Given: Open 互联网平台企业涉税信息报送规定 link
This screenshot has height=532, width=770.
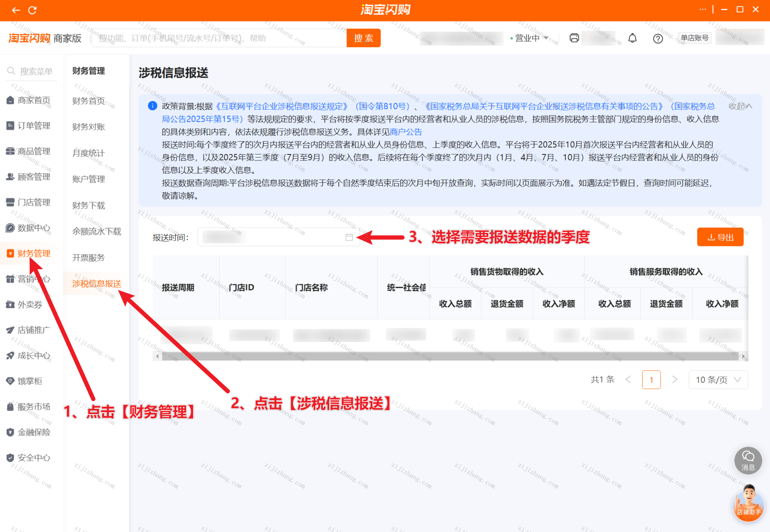Looking at the screenshot, I should tap(282, 106).
